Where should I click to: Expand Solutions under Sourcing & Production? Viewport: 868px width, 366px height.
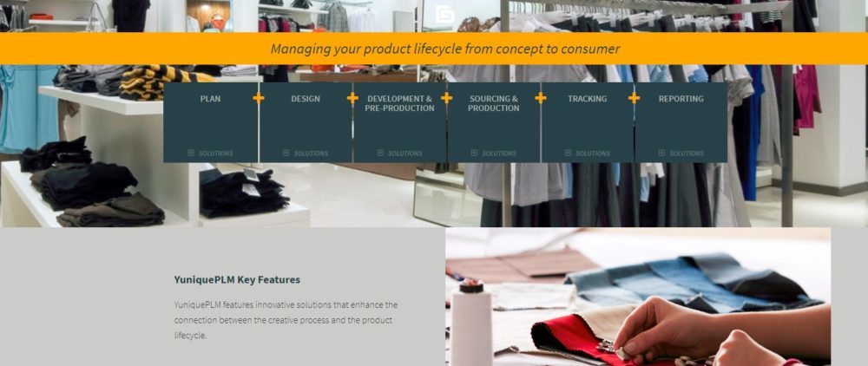coord(493,154)
